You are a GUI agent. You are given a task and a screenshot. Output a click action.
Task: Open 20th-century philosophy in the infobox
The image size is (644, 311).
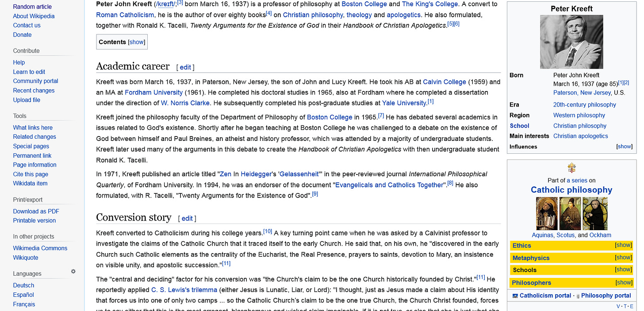pos(584,105)
